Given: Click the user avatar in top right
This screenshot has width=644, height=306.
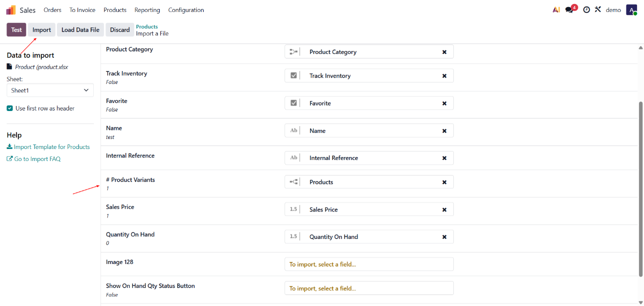Looking at the screenshot, I should [632, 10].
